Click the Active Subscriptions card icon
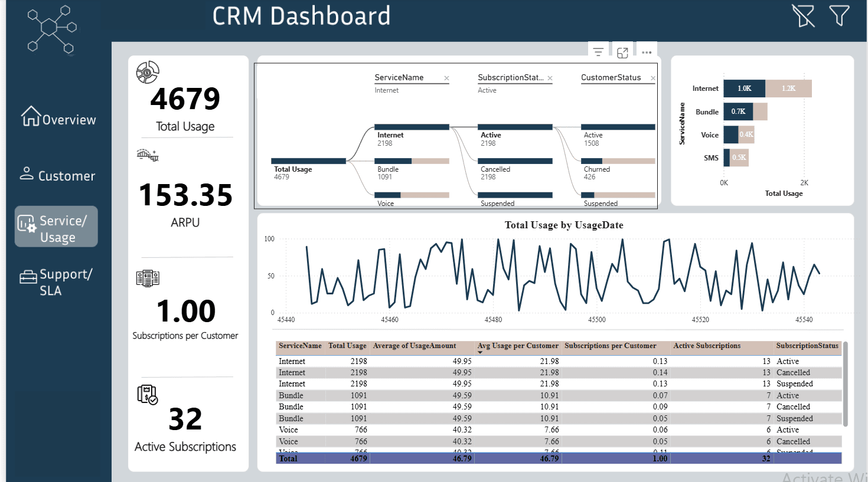868x482 pixels. point(148,395)
